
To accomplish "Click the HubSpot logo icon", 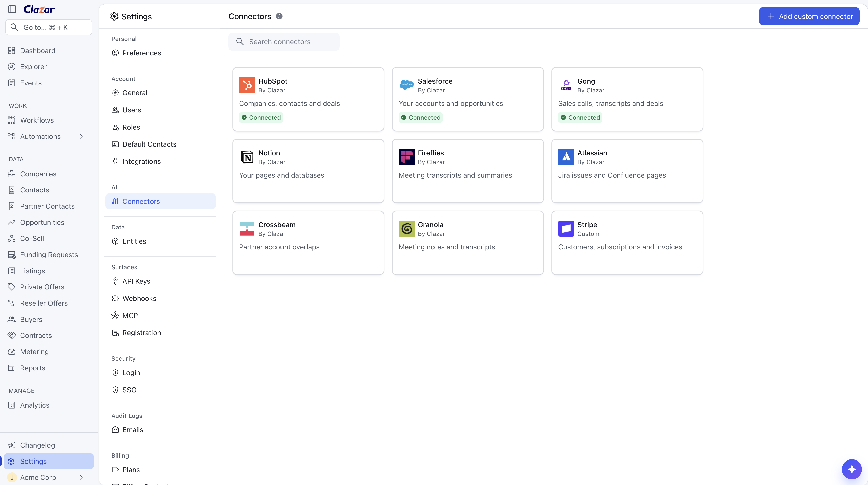I will pos(247,85).
